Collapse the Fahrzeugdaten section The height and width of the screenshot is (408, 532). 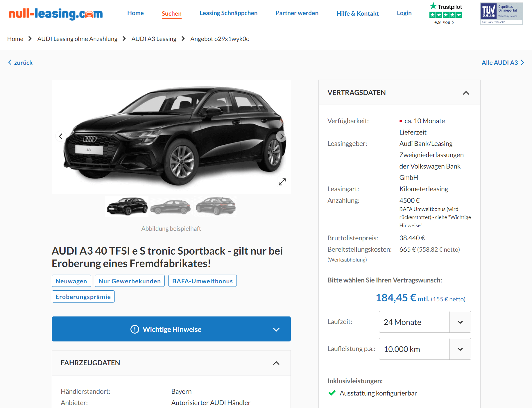[276, 363]
